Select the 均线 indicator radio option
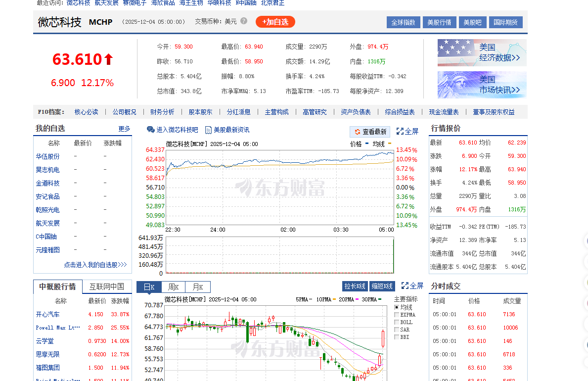The width and height of the screenshot is (588, 381). click(x=397, y=307)
